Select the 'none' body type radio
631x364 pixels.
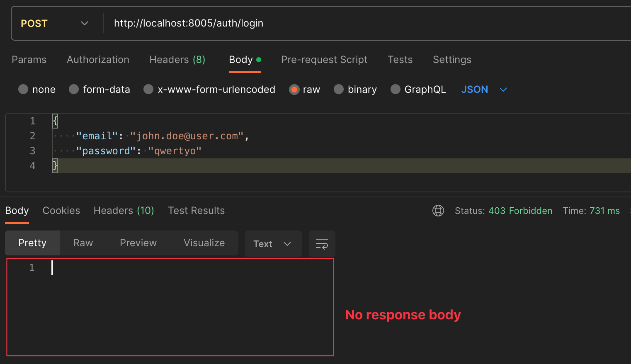coord(23,90)
